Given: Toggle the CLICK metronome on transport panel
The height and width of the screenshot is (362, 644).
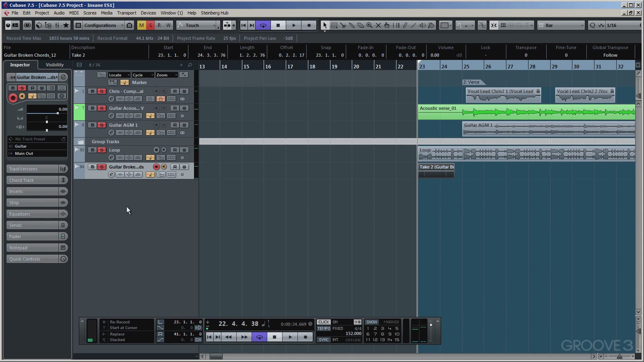Looking at the screenshot, I should tap(324, 322).
